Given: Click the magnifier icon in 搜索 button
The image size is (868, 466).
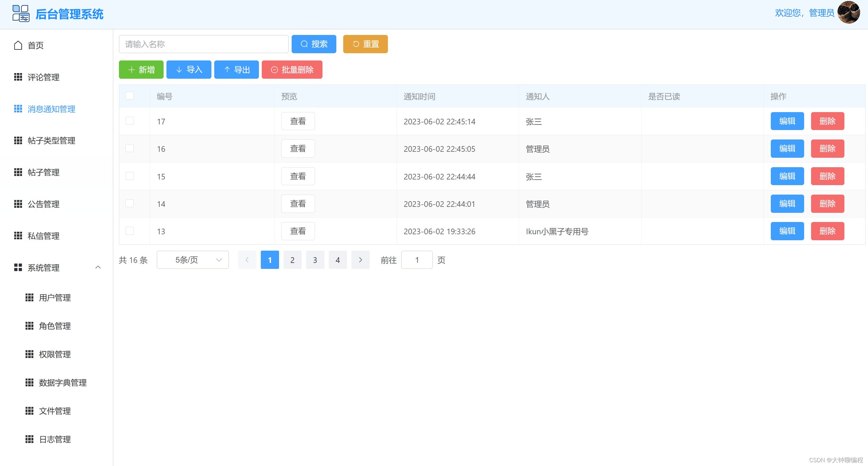Looking at the screenshot, I should pos(304,44).
